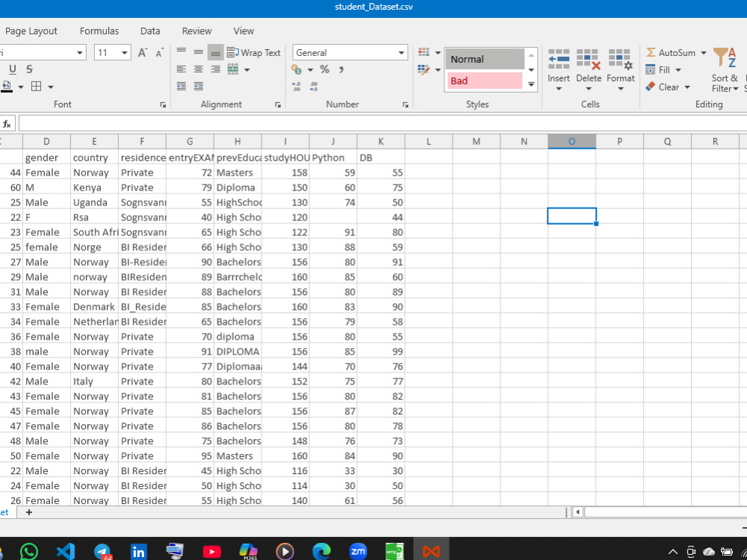Image resolution: width=747 pixels, height=560 pixels.
Task: Align text to the right
Action: coord(215,69)
